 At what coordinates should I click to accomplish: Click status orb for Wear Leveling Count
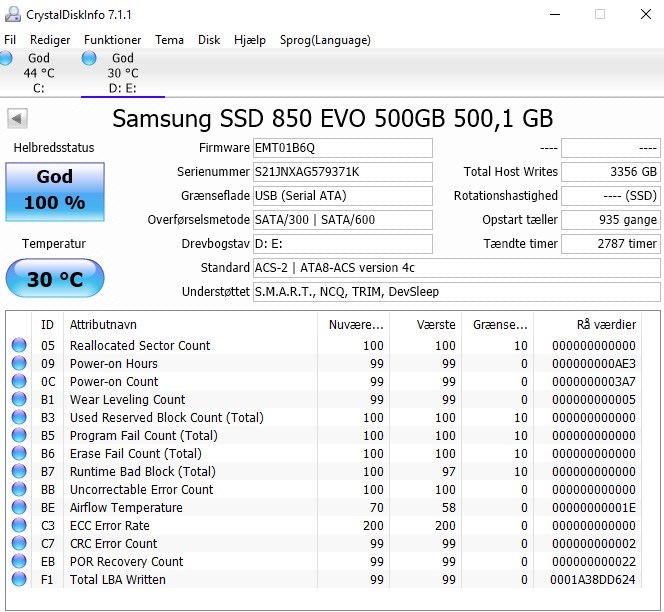[19, 399]
